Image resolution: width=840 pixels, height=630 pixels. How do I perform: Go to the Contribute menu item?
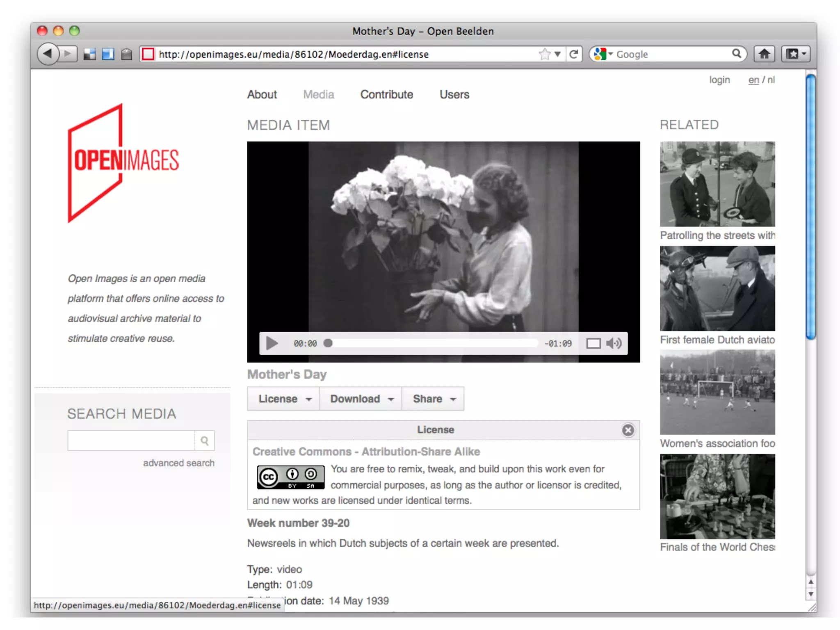[386, 95]
